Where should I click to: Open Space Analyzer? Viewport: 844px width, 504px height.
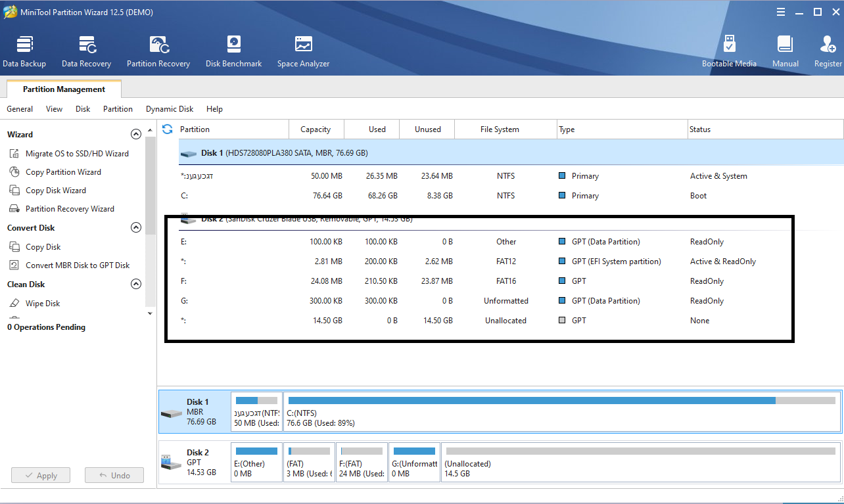303,52
